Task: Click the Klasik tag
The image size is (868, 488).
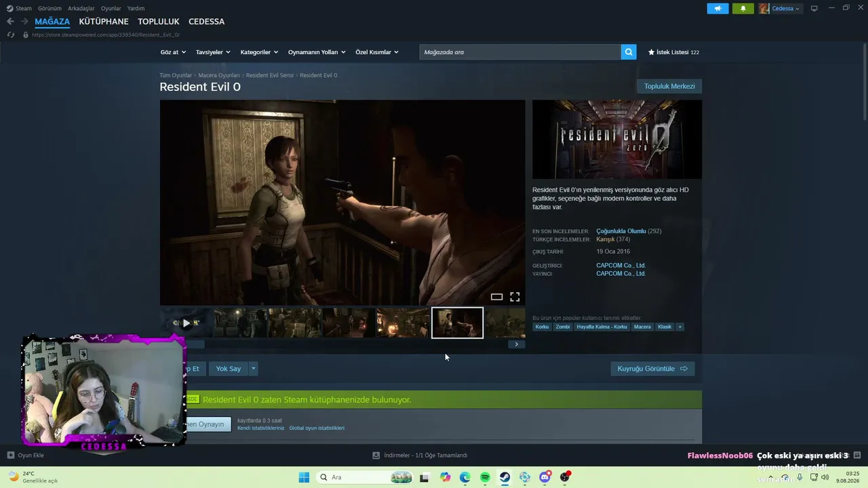Action: [x=665, y=327]
